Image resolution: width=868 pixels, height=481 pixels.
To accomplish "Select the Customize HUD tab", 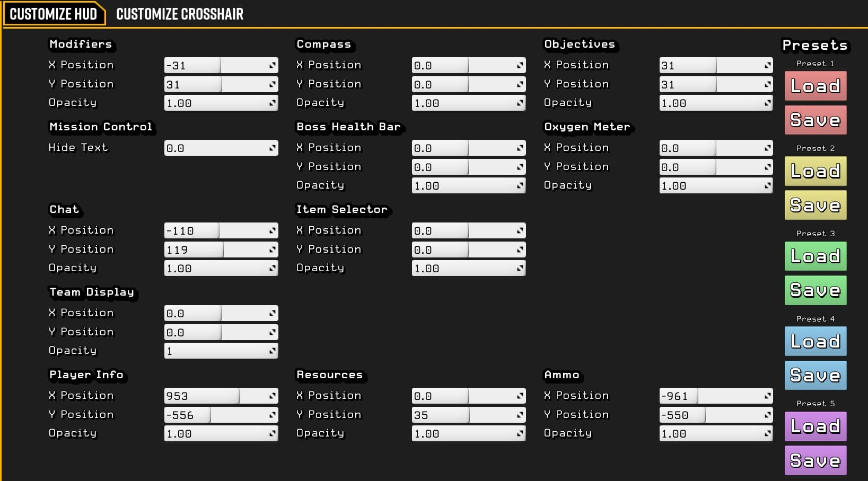I will (x=54, y=14).
